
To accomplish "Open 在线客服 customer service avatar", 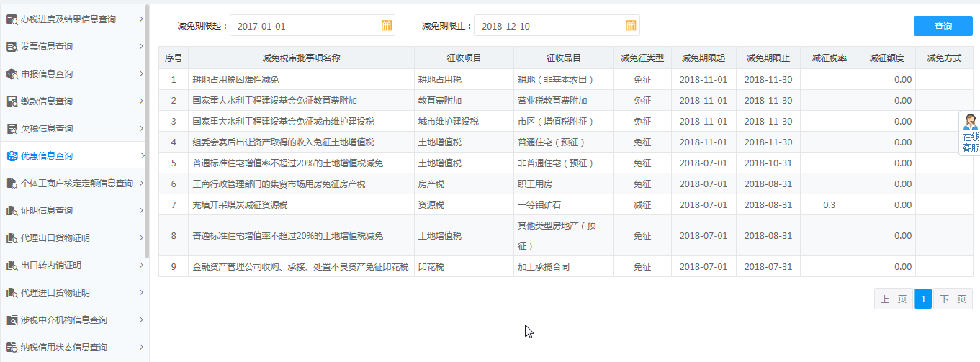I will click(x=971, y=122).
